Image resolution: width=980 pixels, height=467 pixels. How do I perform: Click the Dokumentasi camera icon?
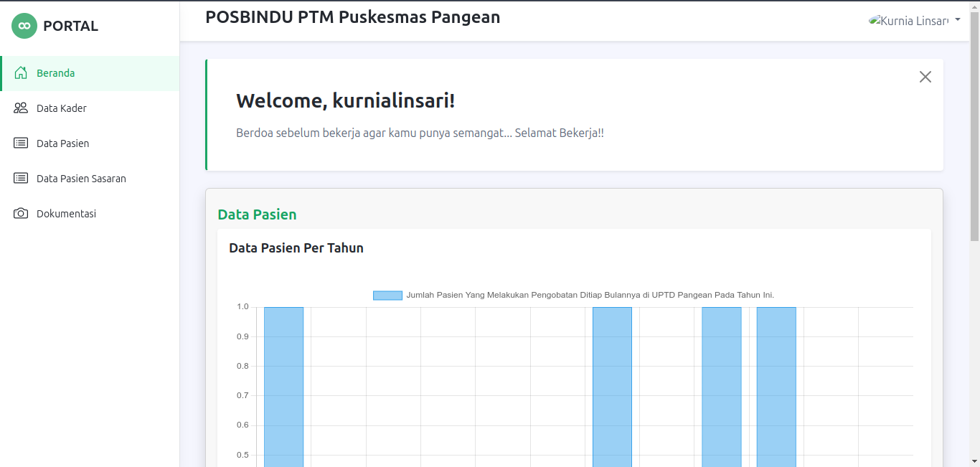pos(21,214)
